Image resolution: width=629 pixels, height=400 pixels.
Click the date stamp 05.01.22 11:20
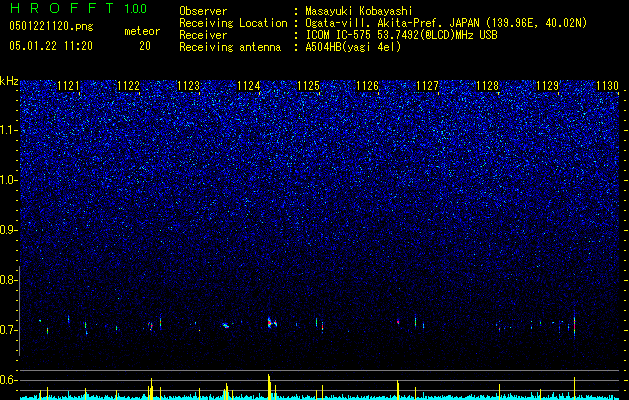tap(51, 46)
